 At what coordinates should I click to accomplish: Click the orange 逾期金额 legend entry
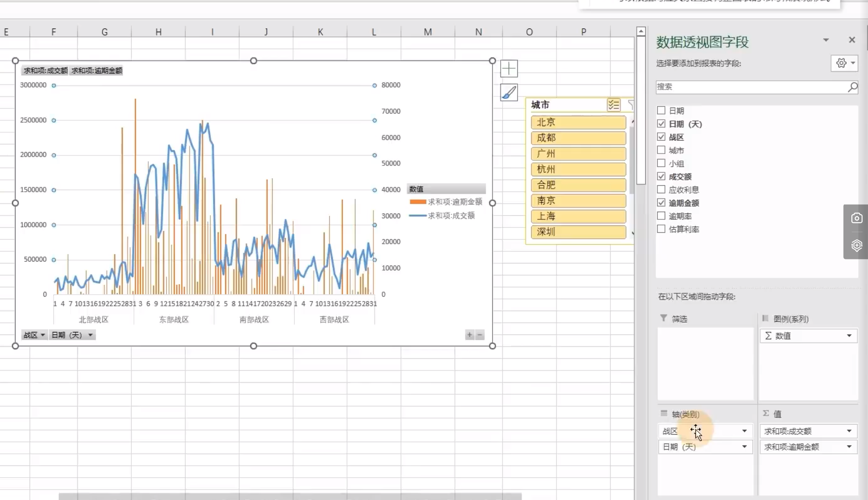(446, 202)
